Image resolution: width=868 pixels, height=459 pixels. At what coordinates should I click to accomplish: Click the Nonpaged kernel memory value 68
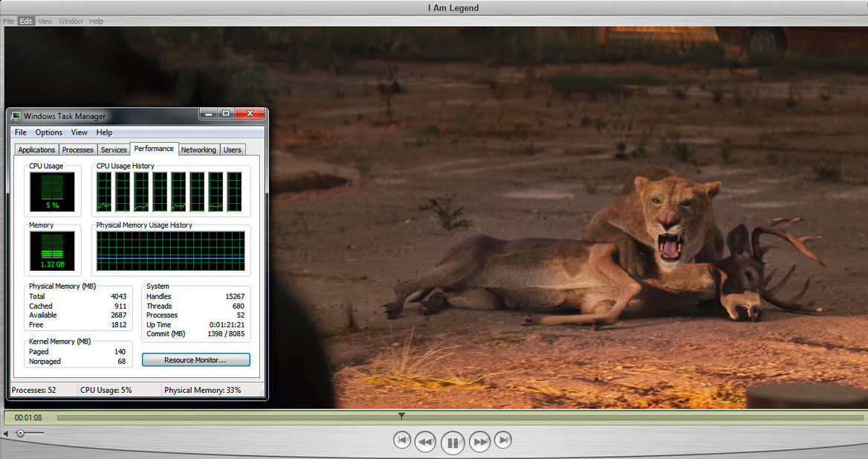pos(122,362)
